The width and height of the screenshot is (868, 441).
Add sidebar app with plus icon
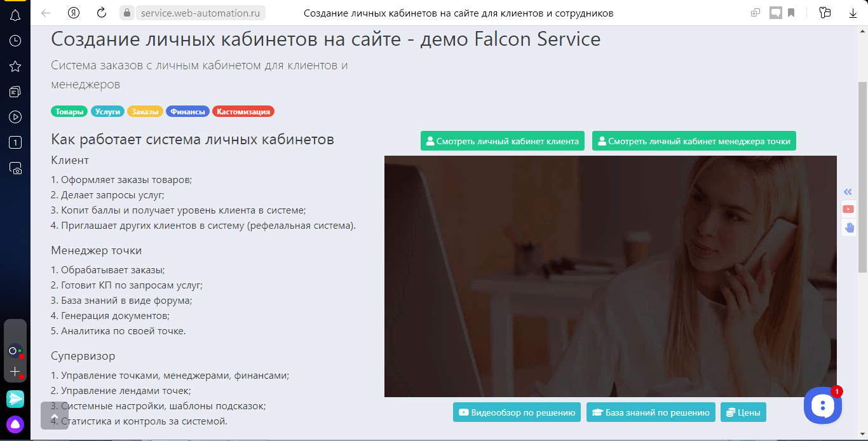[15, 372]
